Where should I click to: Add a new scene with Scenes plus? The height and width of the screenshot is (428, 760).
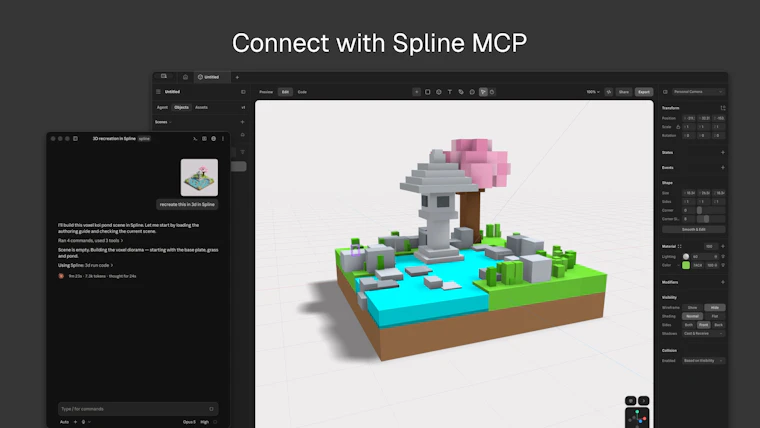pyautogui.click(x=242, y=122)
